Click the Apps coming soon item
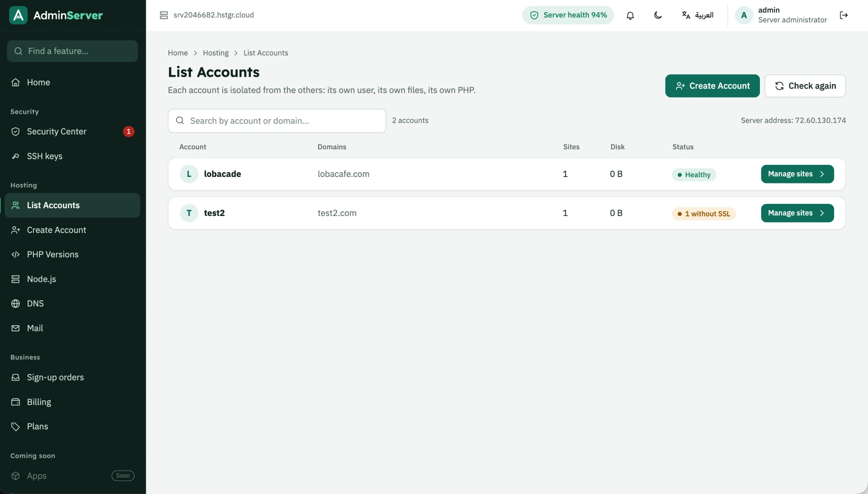 (72, 476)
